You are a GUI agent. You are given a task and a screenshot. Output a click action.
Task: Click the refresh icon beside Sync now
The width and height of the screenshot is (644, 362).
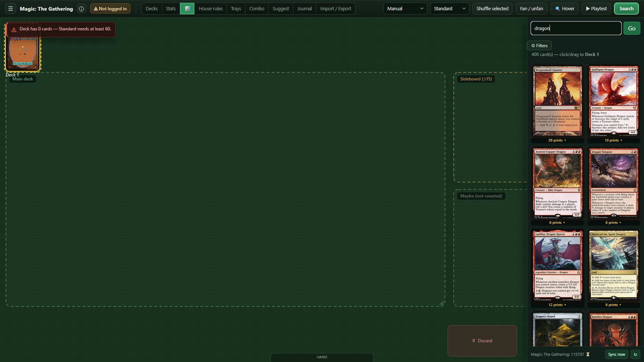(x=636, y=354)
